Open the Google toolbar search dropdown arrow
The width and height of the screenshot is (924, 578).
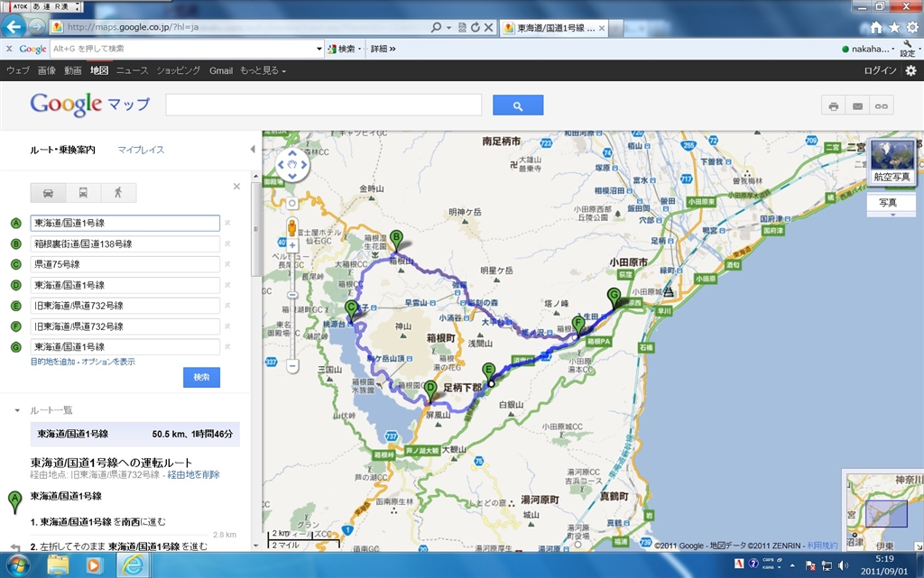pos(319,49)
